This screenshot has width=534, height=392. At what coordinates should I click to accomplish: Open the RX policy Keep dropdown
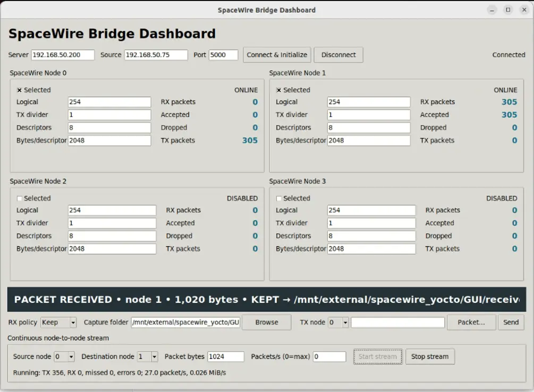click(58, 322)
